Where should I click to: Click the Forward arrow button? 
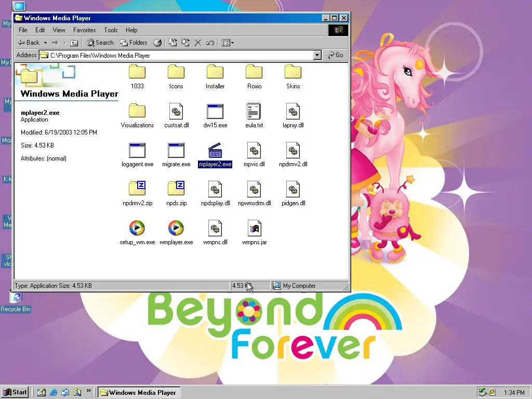[55, 43]
